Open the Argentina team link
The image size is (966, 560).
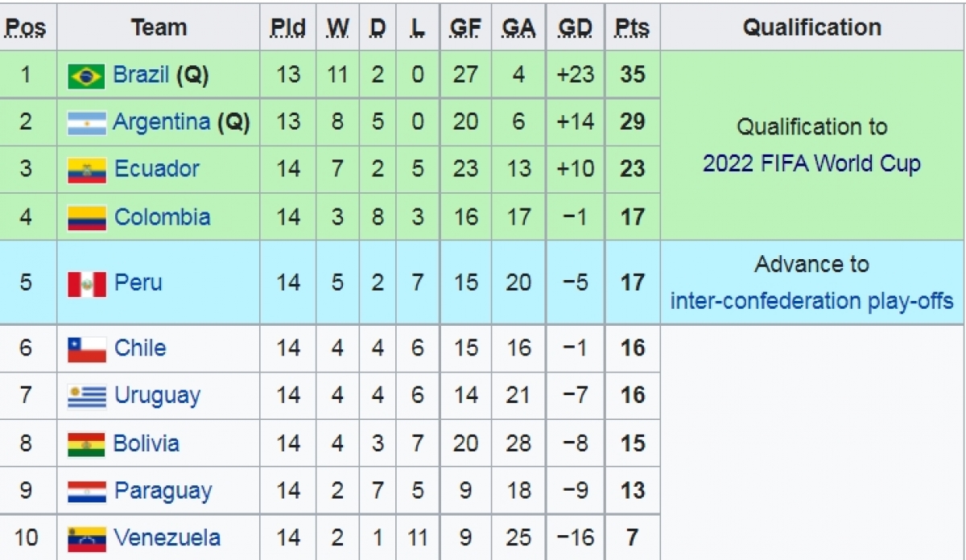161,122
